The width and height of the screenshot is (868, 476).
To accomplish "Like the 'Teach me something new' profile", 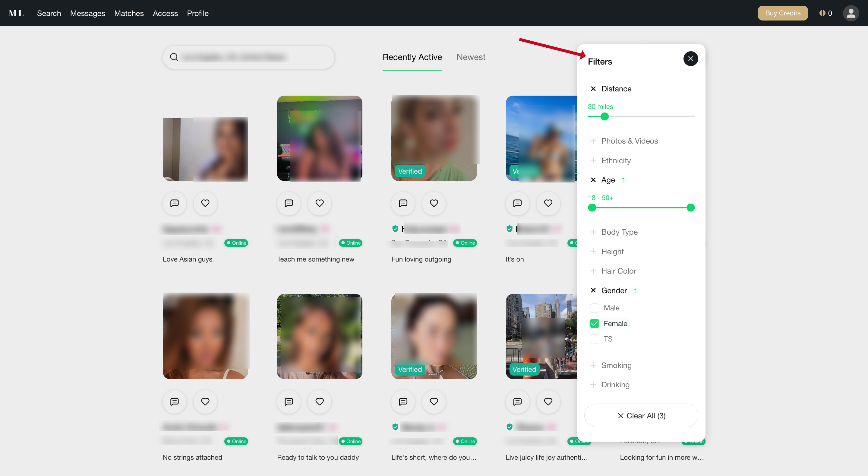I will pyautogui.click(x=319, y=203).
